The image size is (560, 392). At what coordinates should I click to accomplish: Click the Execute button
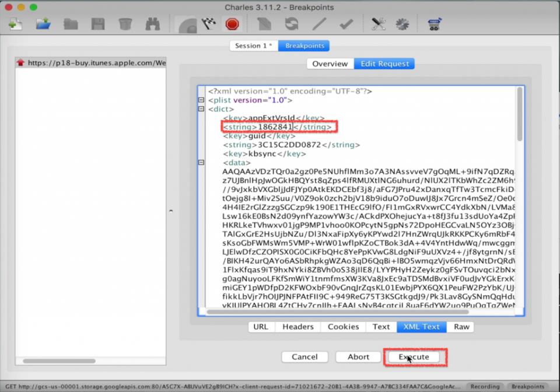[414, 357]
